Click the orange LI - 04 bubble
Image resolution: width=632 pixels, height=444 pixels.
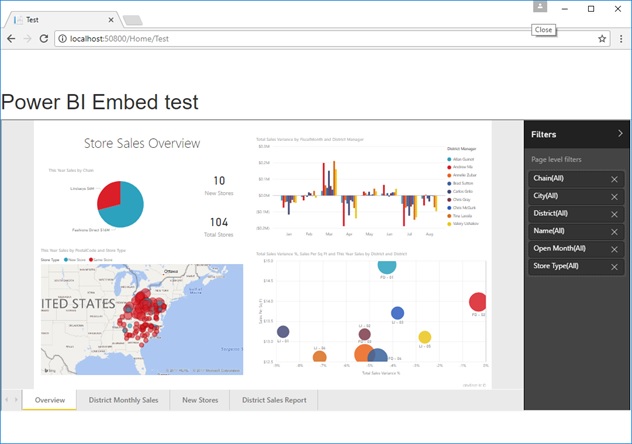click(x=319, y=357)
